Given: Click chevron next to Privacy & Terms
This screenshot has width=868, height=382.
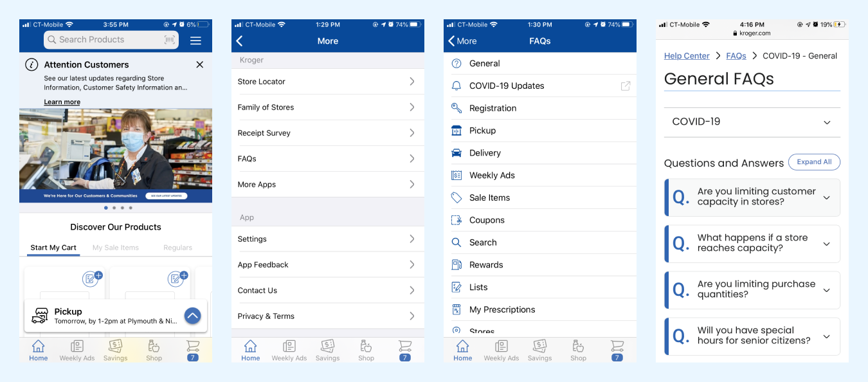Looking at the screenshot, I should pyautogui.click(x=412, y=316).
